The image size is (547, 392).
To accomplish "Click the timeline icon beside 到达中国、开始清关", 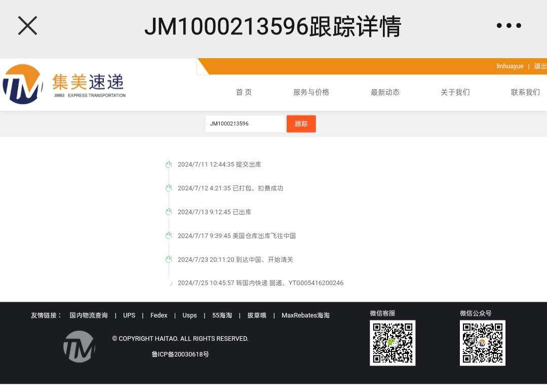I will coord(168,259).
